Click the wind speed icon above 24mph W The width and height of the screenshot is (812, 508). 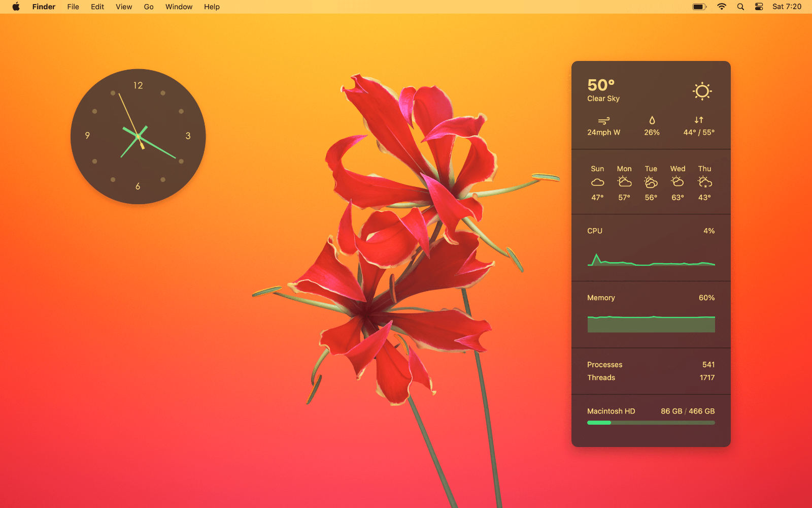tap(603, 120)
